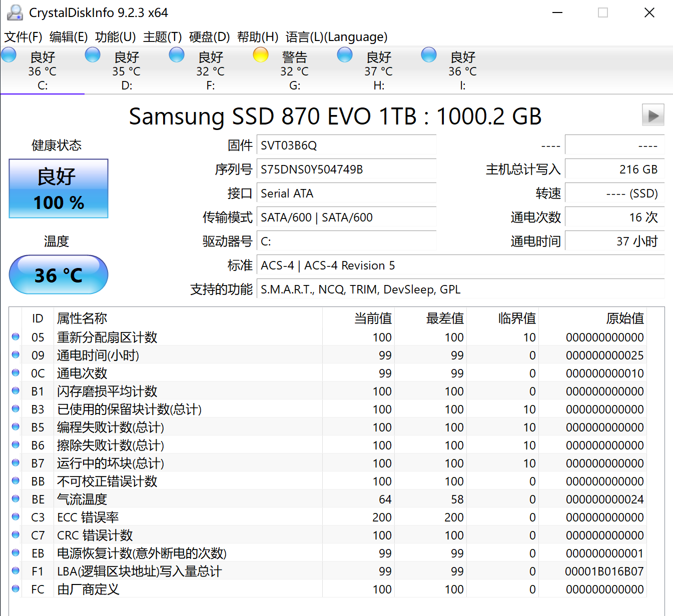Open the 功能(U) menu
The width and height of the screenshot is (673, 616).
[115, 37]
